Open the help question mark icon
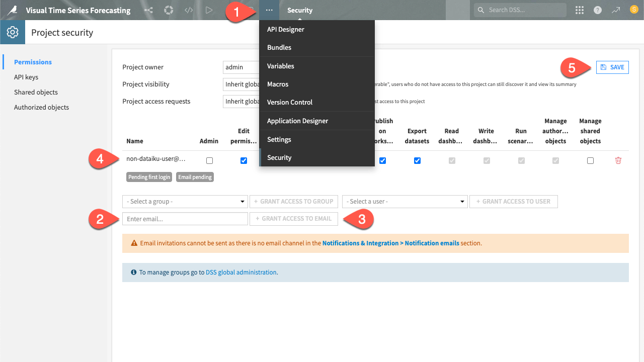The height and width of the screenshot is (362, 644). point(597,10)
